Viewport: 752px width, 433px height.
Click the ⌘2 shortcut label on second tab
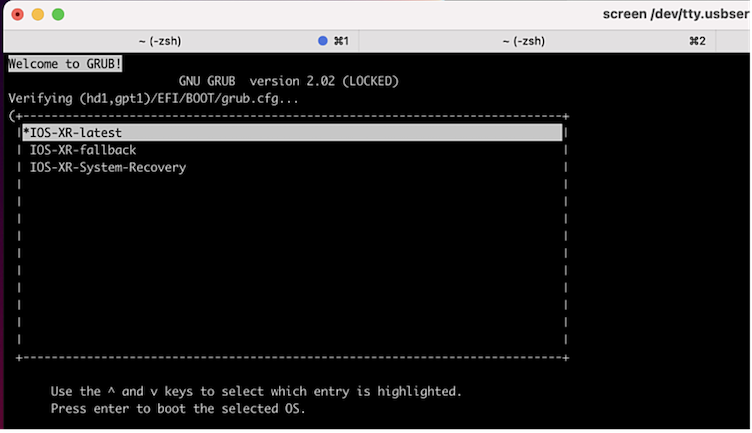[x=697, y=41]
